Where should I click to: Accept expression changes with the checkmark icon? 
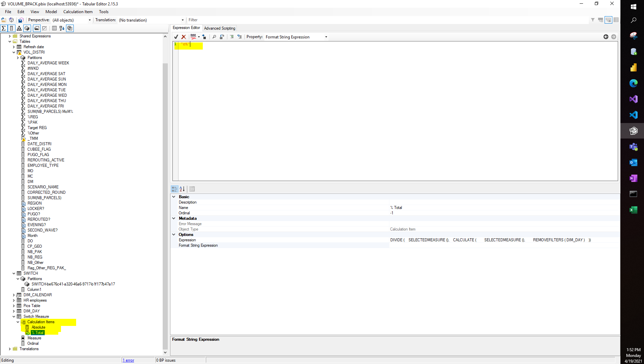click(176, 37)
